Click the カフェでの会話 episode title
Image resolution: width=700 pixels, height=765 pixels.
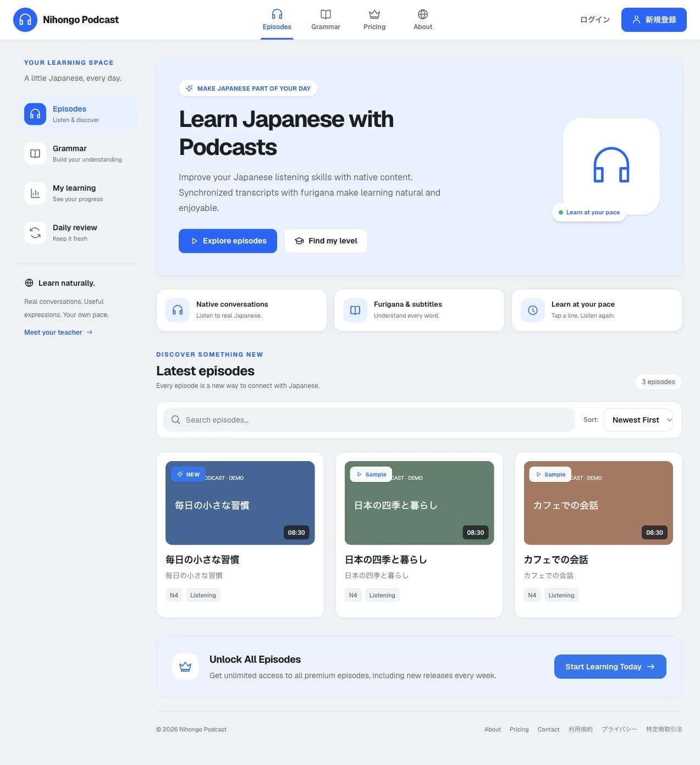pyautogui.click(x=556, y=559)
